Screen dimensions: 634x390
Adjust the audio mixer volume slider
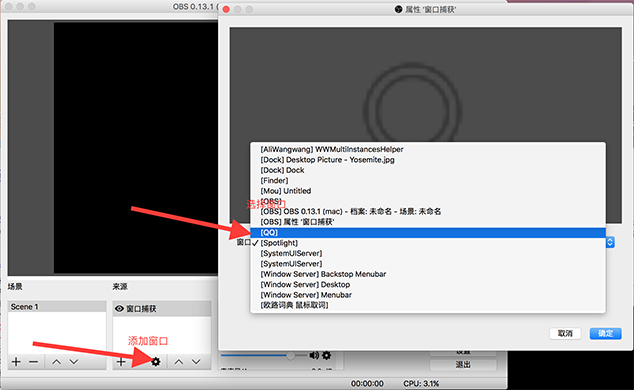click(x=290, y=355)
